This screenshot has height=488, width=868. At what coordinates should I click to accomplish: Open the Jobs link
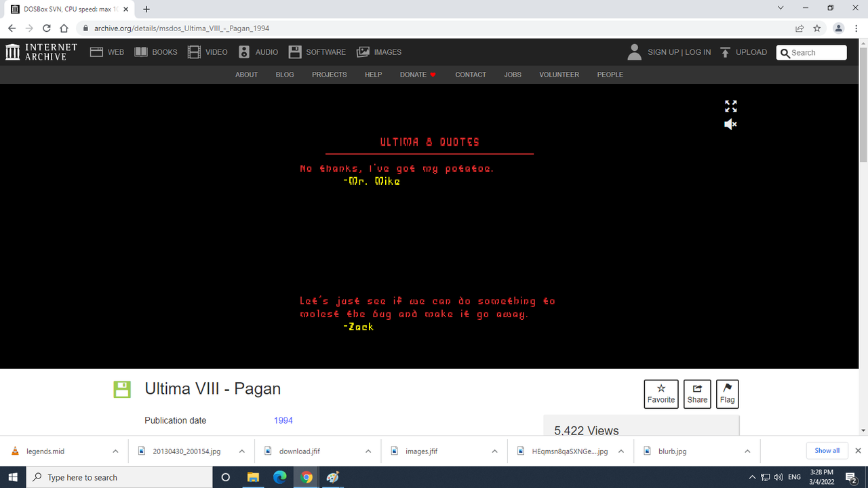(513, 75)
